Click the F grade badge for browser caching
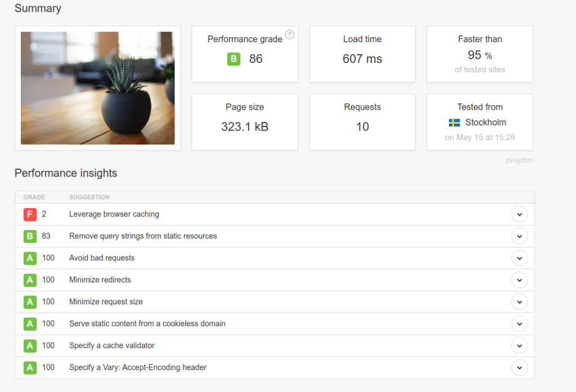 (x=30, y=214)
